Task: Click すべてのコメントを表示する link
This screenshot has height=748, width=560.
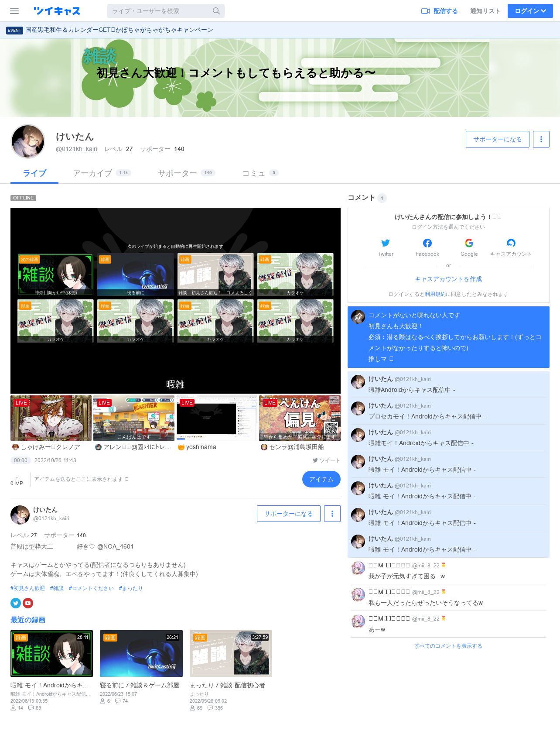Action: pyautogui.click(x=448, y=646)
